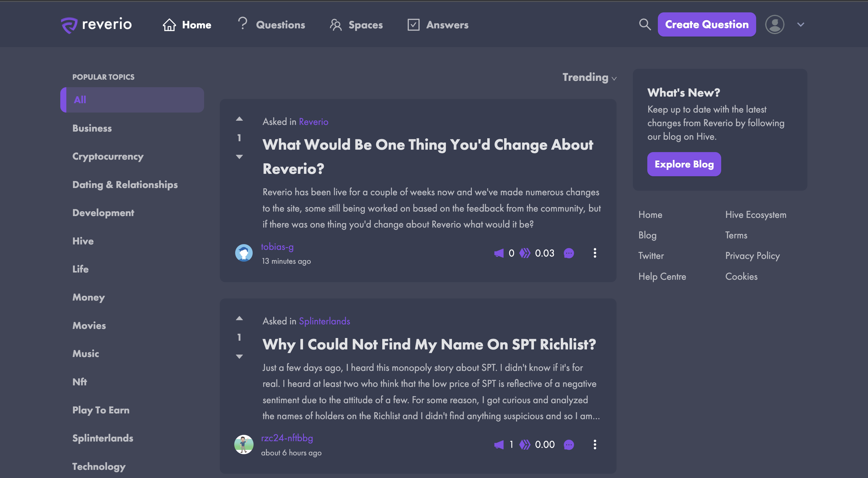
Task: Open the Splinterlands space link in post
Action: (x=324, y=321)
